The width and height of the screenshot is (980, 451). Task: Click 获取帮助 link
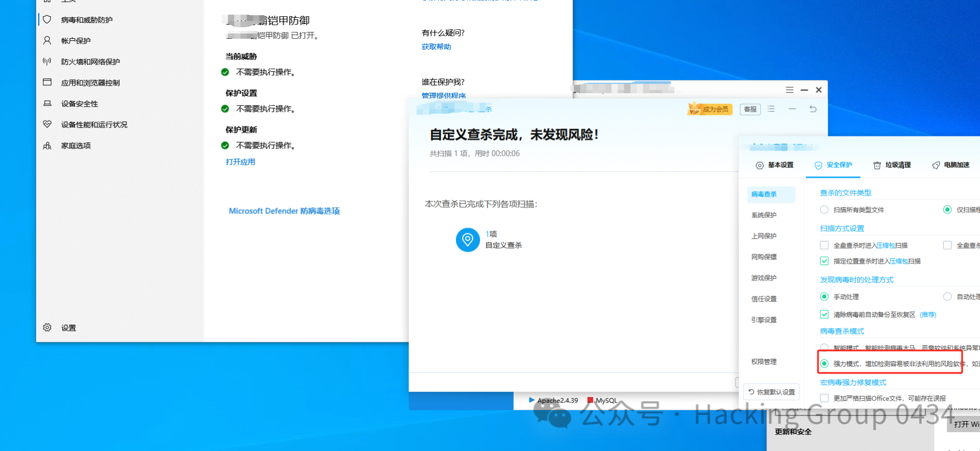(436, 47)
